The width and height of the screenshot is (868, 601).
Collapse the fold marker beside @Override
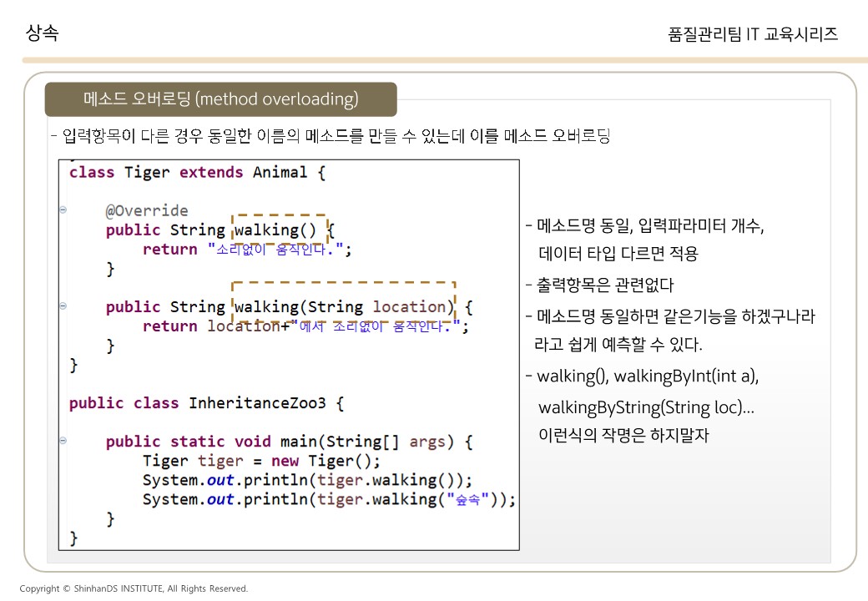click(63, 210)
